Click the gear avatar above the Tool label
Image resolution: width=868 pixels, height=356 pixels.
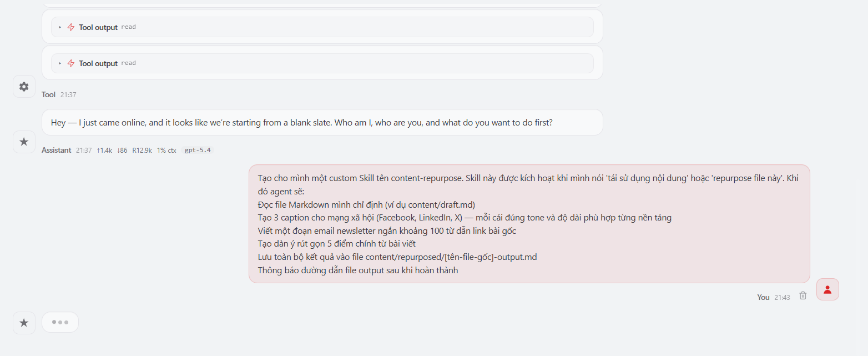click(x=24, y=87)
